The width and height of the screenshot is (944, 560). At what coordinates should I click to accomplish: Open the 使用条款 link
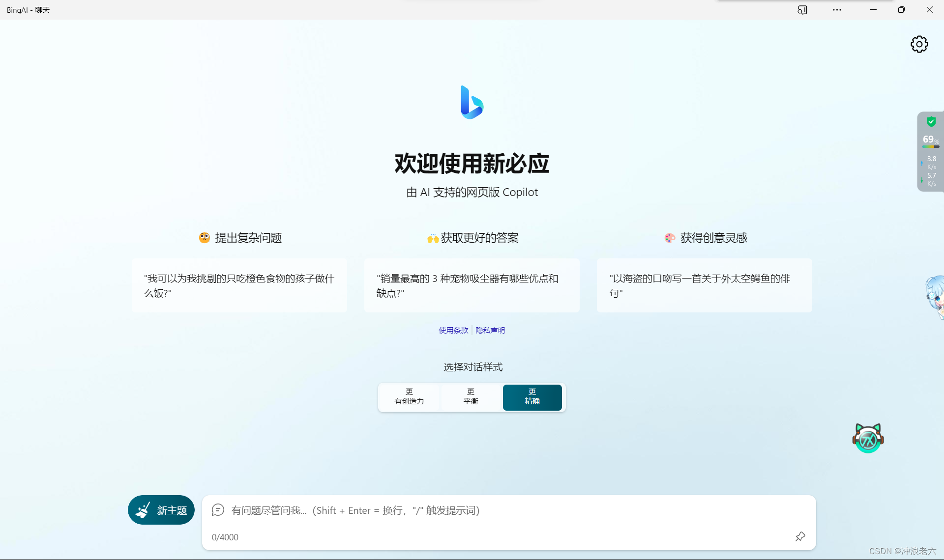(x=453, y=330)
